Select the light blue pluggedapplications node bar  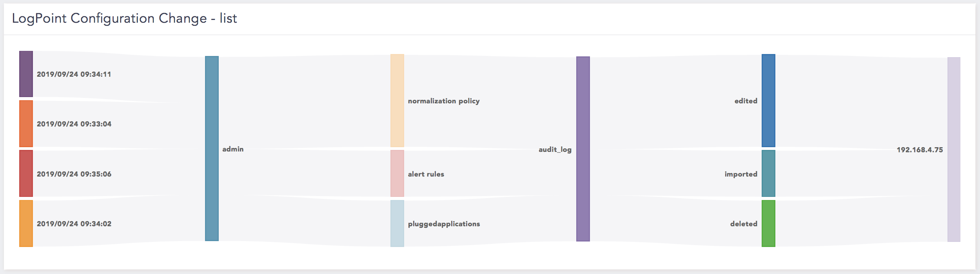click(x=397, y=224)
